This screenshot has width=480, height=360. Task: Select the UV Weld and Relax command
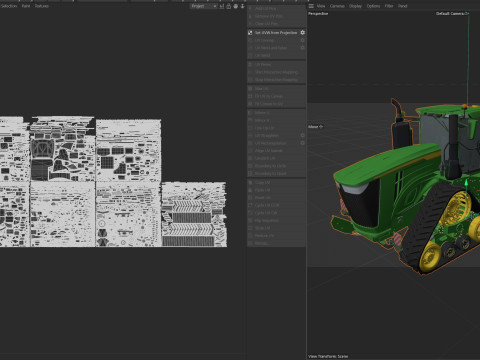[273, 48]
